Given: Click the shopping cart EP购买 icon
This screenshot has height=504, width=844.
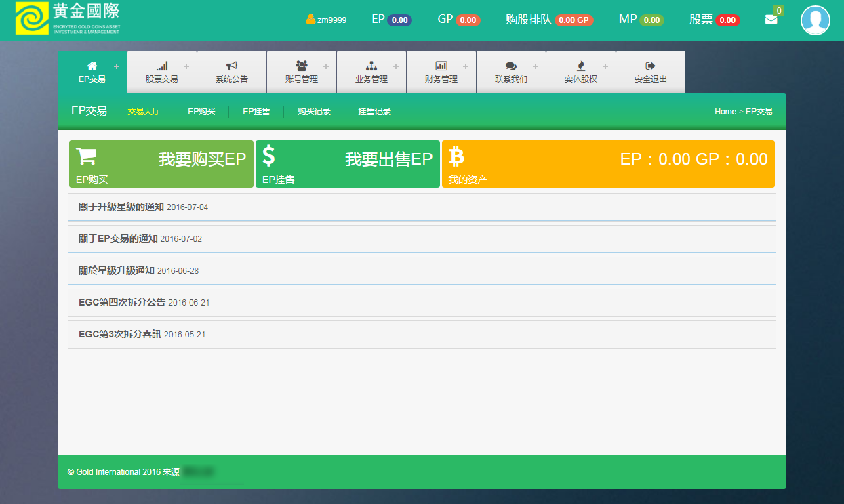Looking at the screenshot, I should 86,156.
